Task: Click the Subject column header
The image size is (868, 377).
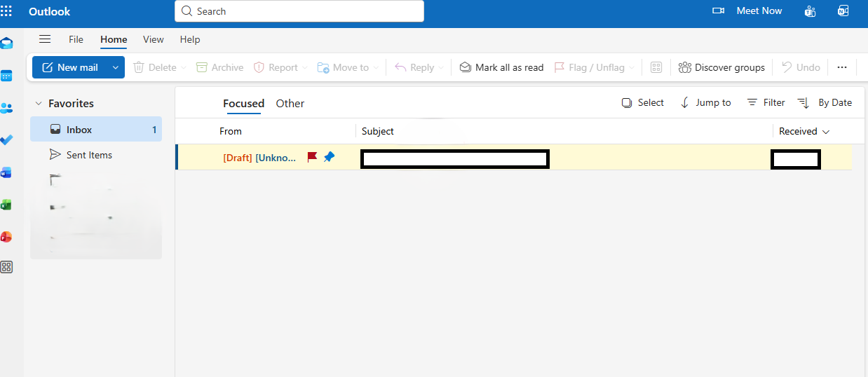Action: [x=378, y=131]
